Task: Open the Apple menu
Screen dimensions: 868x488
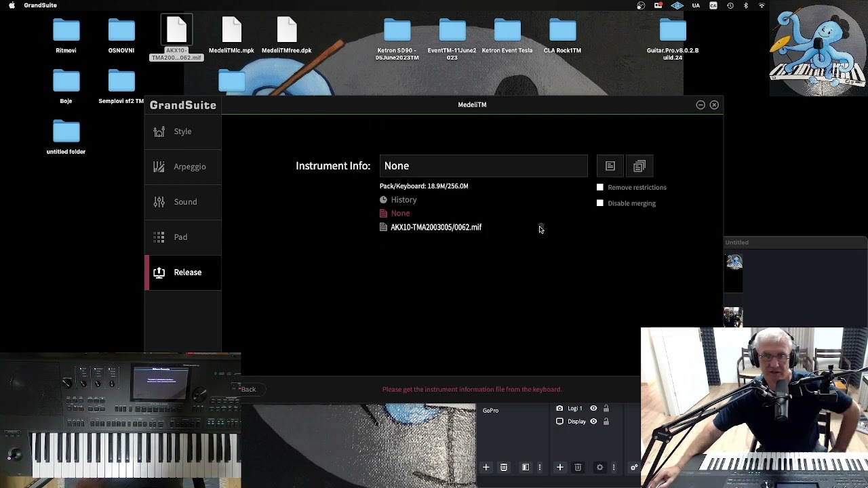Action: coord(12,5)
